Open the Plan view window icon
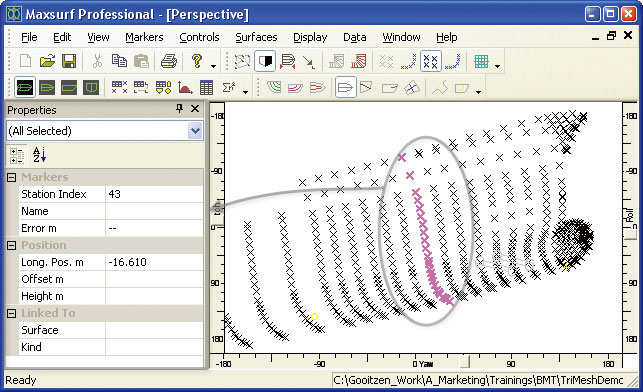Screen dimensions: 643x392 [47, 87]
